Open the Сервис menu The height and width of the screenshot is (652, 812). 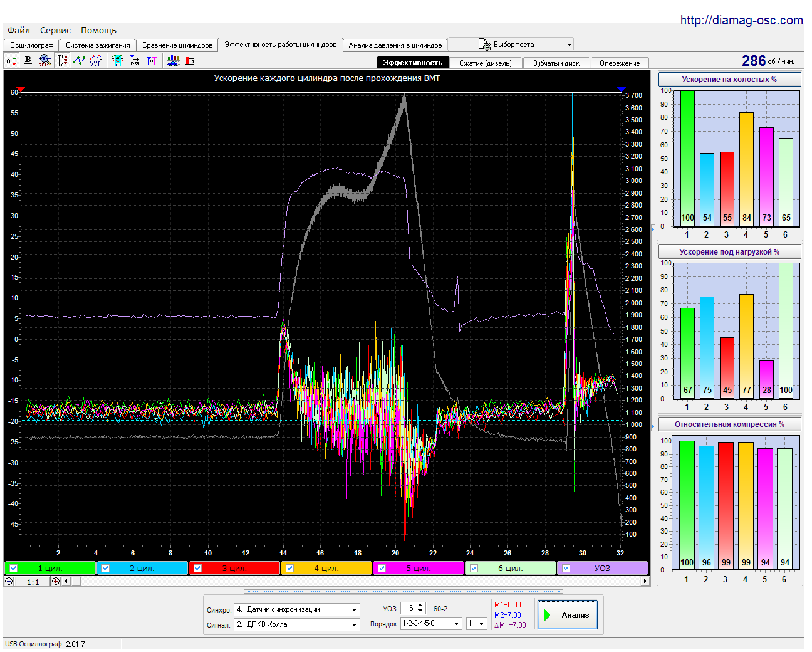55,30
